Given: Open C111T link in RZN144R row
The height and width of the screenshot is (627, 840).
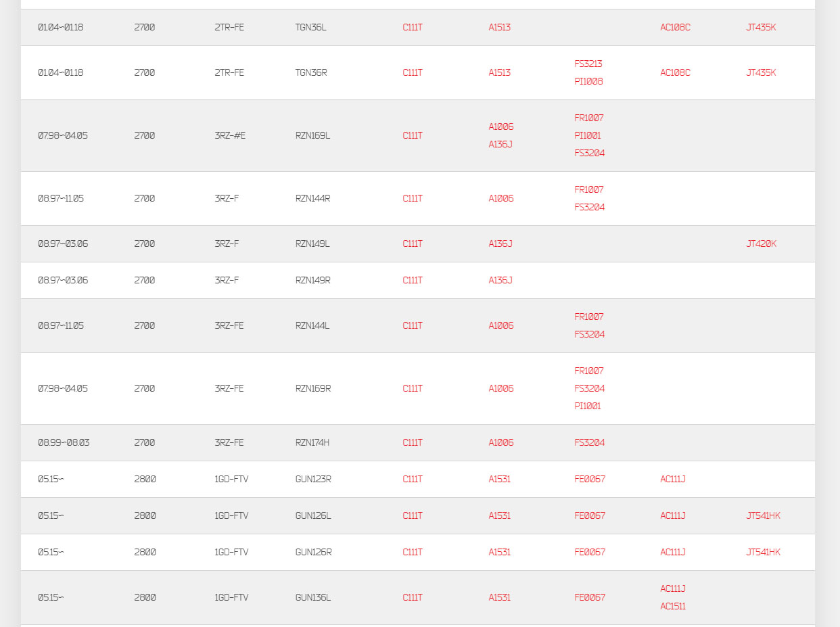Looking at the screenshot, I should click(x=413, y=198).
